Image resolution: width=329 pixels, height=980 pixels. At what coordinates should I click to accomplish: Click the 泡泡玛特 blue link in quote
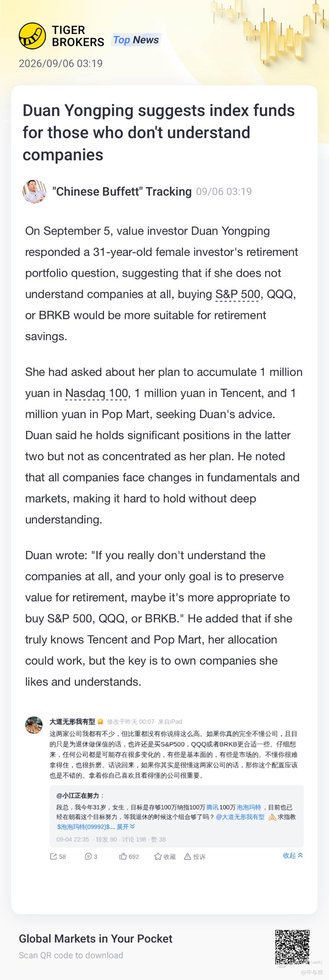pyautogui.click(x=249, y=807)
